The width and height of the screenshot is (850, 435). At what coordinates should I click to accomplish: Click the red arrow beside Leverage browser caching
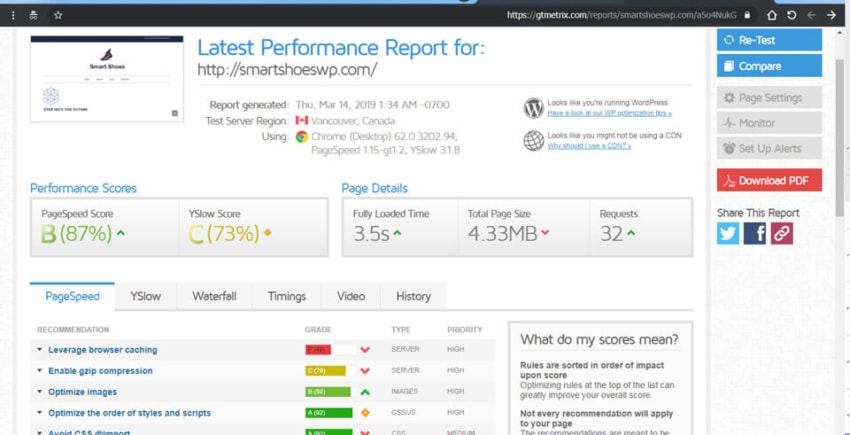click(x=365, y=350)
